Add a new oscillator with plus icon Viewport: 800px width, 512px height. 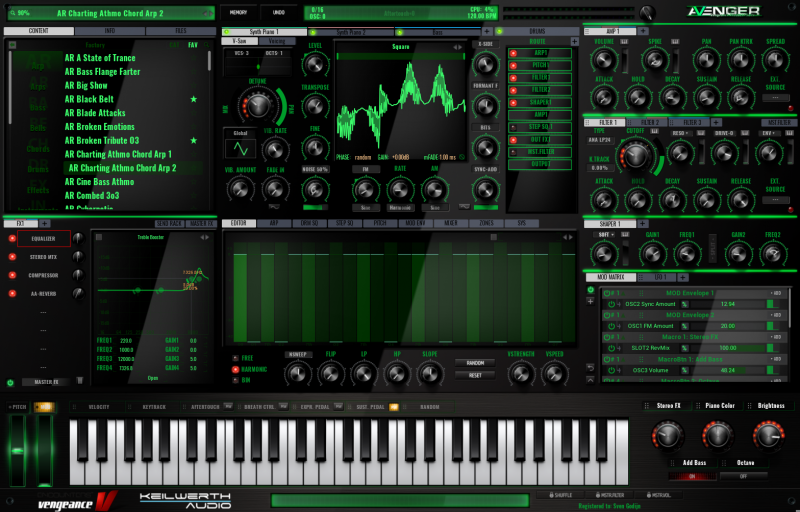tap(487, 32)
